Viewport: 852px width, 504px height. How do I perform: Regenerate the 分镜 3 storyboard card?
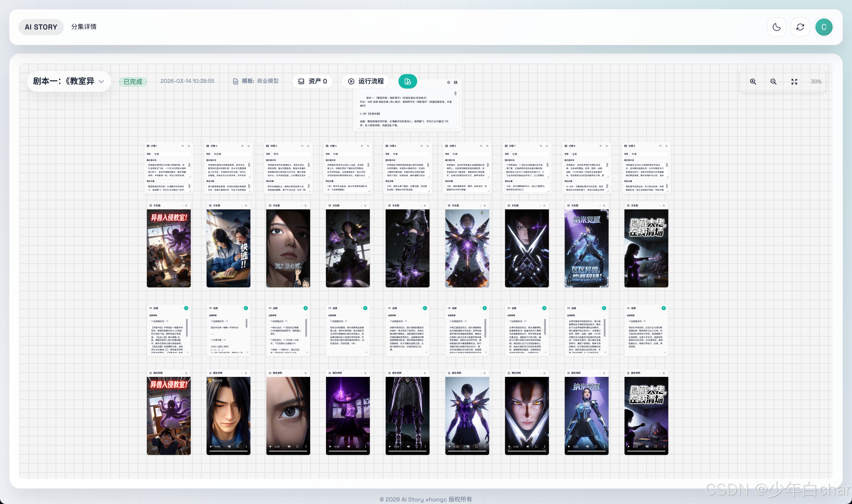coord(308,146)
